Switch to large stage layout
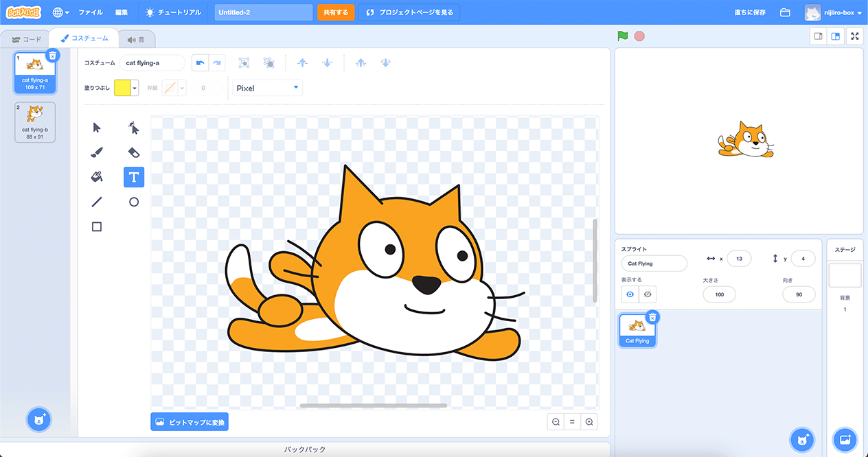The image size is (868, 457). [x=836, y=36]
